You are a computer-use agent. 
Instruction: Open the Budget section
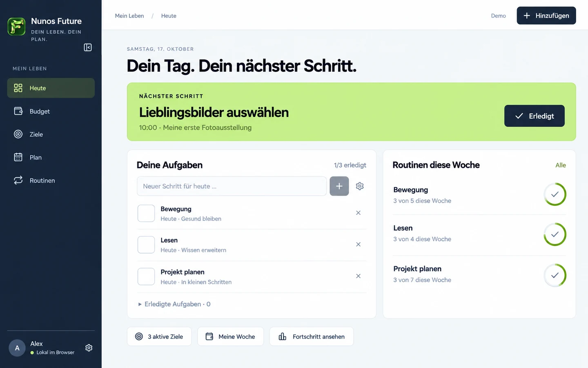click(51, 111)
